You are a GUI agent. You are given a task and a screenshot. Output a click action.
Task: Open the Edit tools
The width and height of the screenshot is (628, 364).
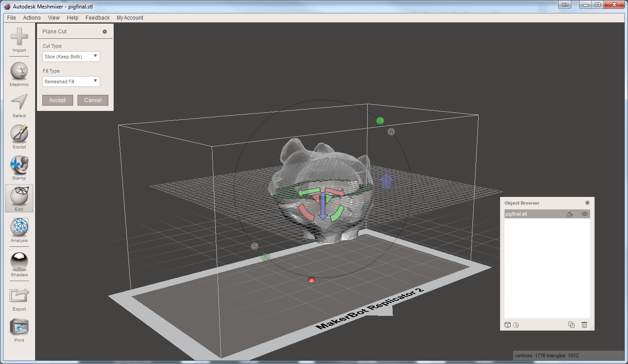pyautogui.click(x=19, y=199)
